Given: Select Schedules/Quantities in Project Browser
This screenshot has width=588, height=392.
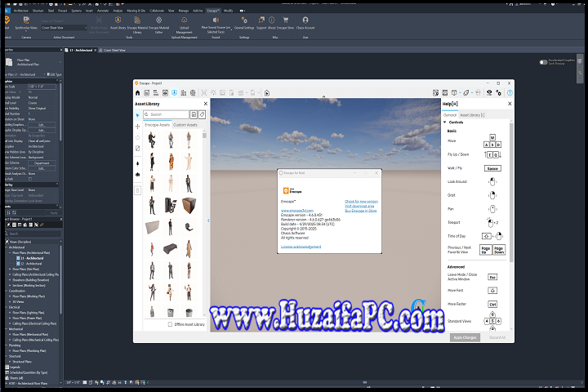Looking at the screenshot, I should 26,372.
